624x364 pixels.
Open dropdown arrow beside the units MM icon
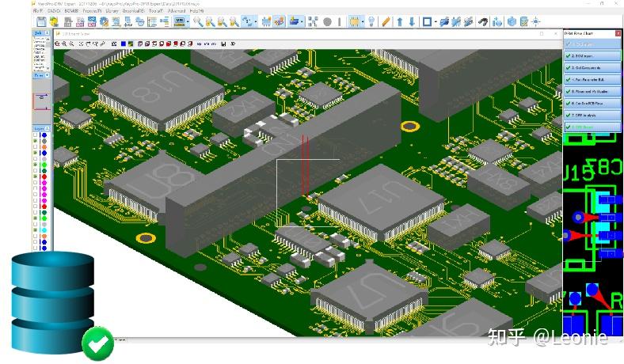[188, 22]
